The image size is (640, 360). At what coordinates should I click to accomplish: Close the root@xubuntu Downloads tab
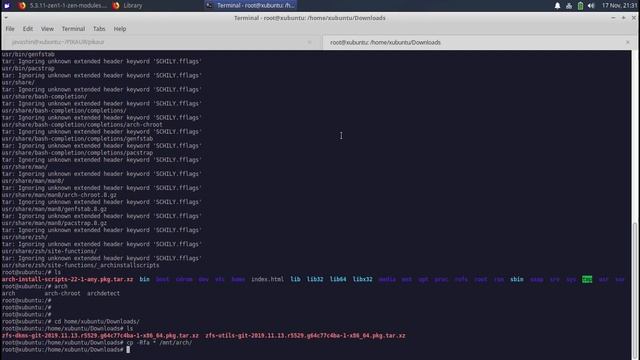[627, 42]
